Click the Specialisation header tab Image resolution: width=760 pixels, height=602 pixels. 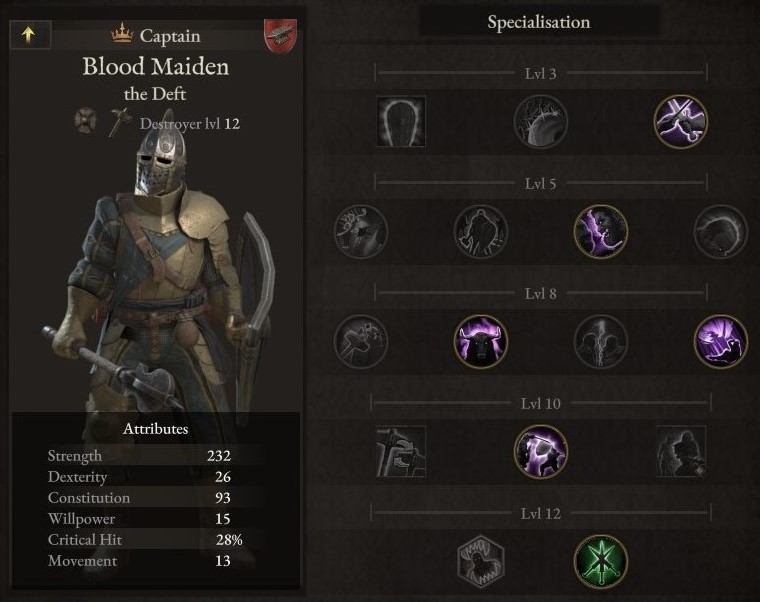tap(539, 22)
